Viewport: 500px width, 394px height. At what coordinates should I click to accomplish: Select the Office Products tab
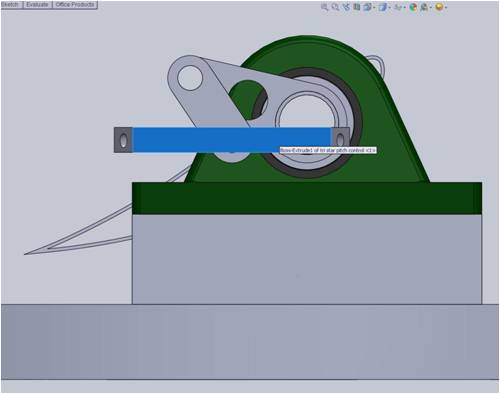[x=75, y=5]
